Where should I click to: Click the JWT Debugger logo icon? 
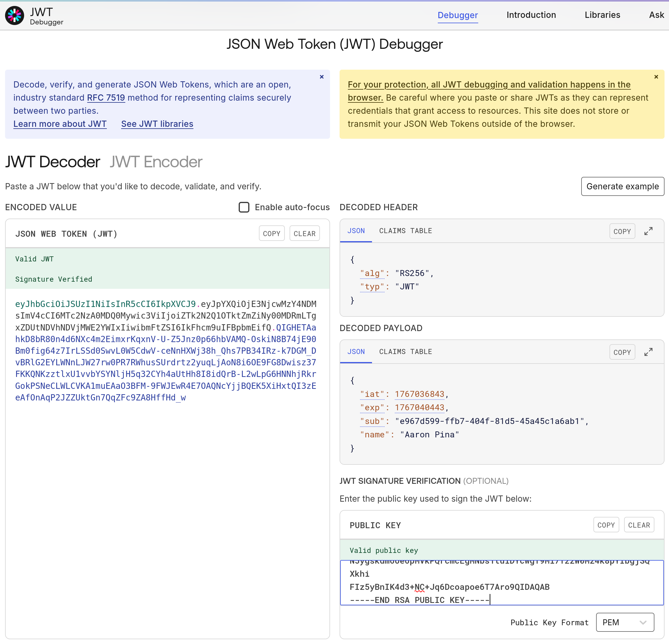tap(14, 15)
